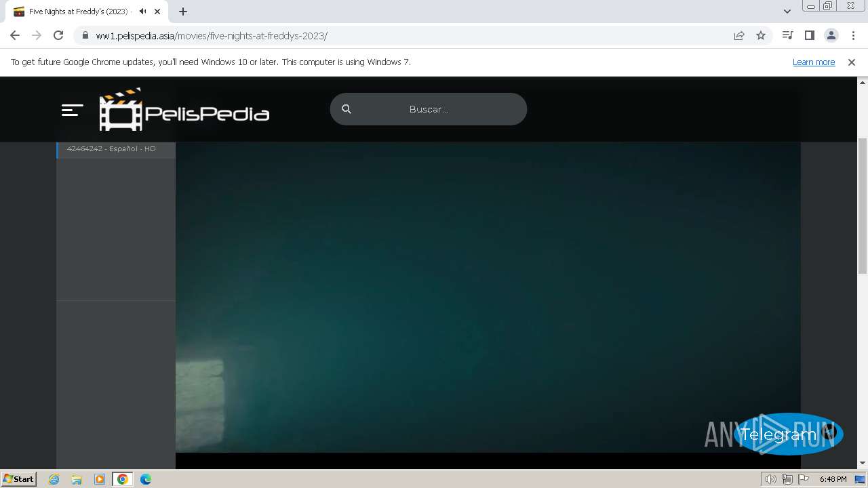Open File Explorer from taskbar
Image resolution: width=868 pixels, height=488 pixels.
[x=77, y=479]
